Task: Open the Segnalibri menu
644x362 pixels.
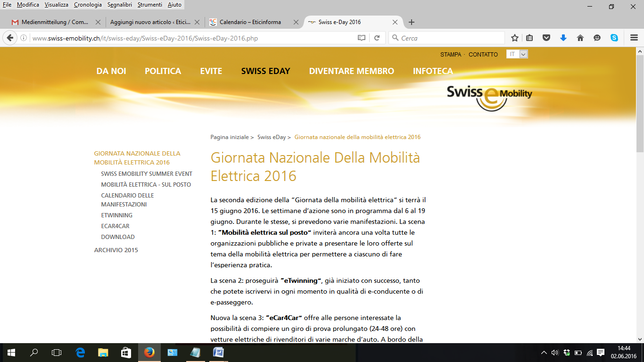Action: pyautogui.click(x=120, y=5)
